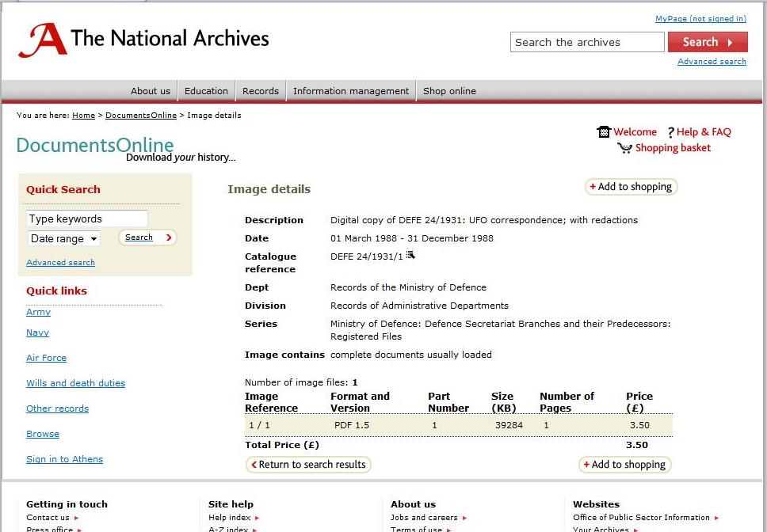Go to DocumentsOnline breadcrumb link

tap(141, 116)
